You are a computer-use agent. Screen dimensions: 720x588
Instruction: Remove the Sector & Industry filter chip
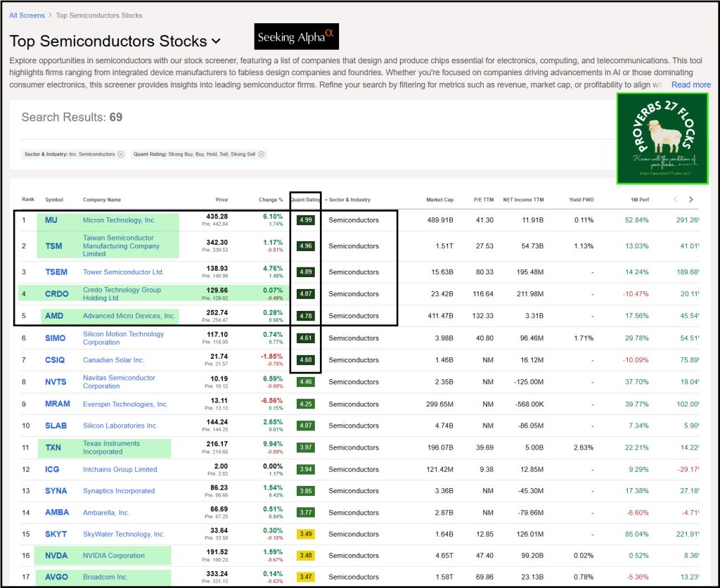120,154
